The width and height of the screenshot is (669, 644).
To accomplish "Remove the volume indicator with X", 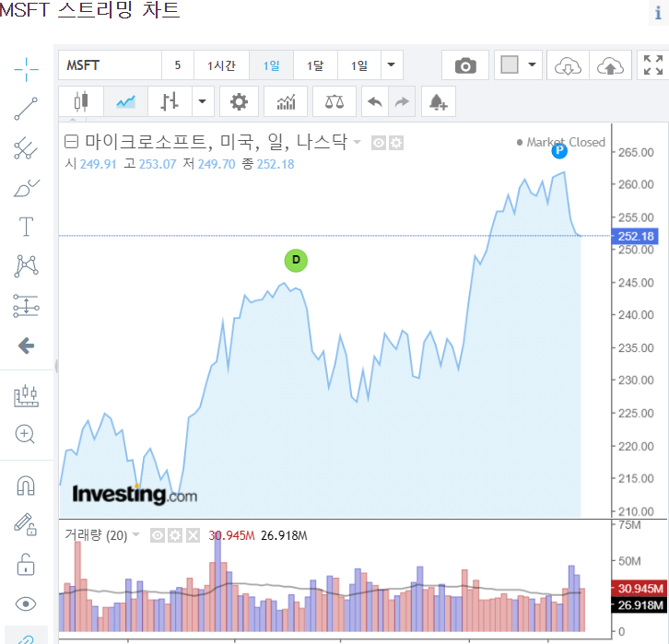I will click(193, 534).
